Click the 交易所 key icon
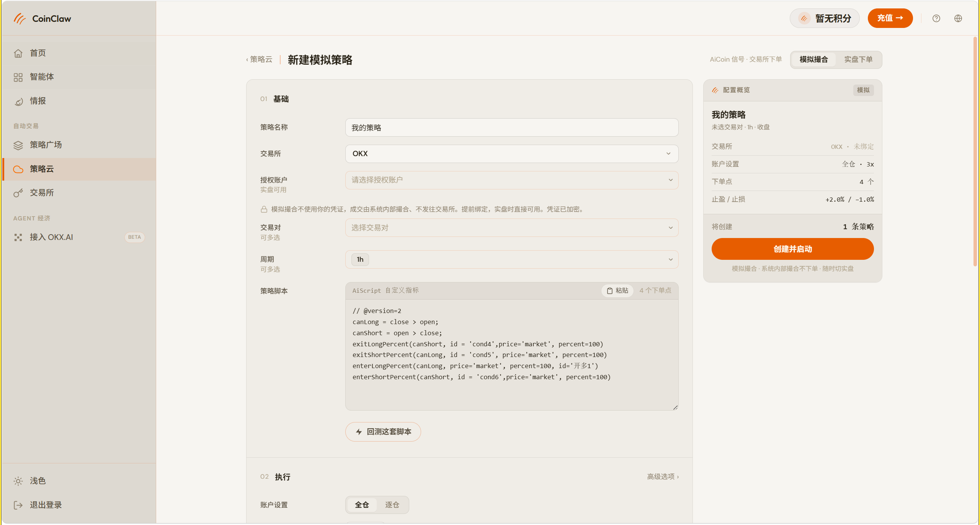 [18, 193]
